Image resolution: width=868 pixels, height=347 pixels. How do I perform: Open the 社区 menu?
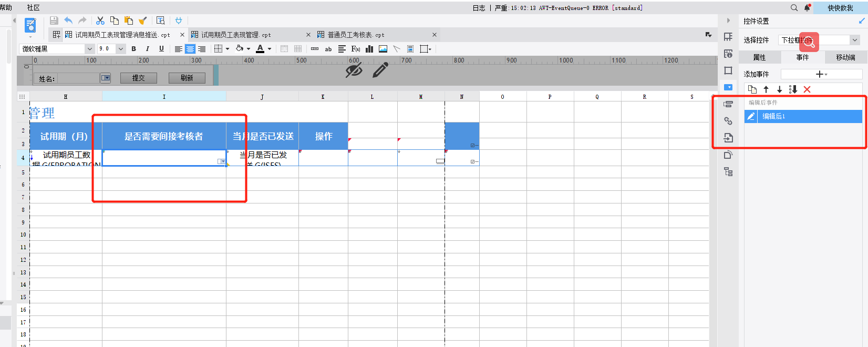(x=33, y=8)
